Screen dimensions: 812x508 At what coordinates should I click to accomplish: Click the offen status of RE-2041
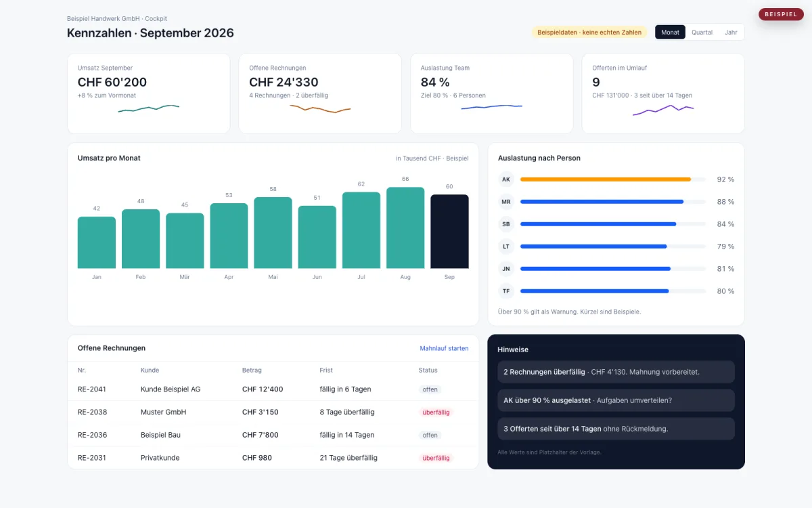(430, 389)
